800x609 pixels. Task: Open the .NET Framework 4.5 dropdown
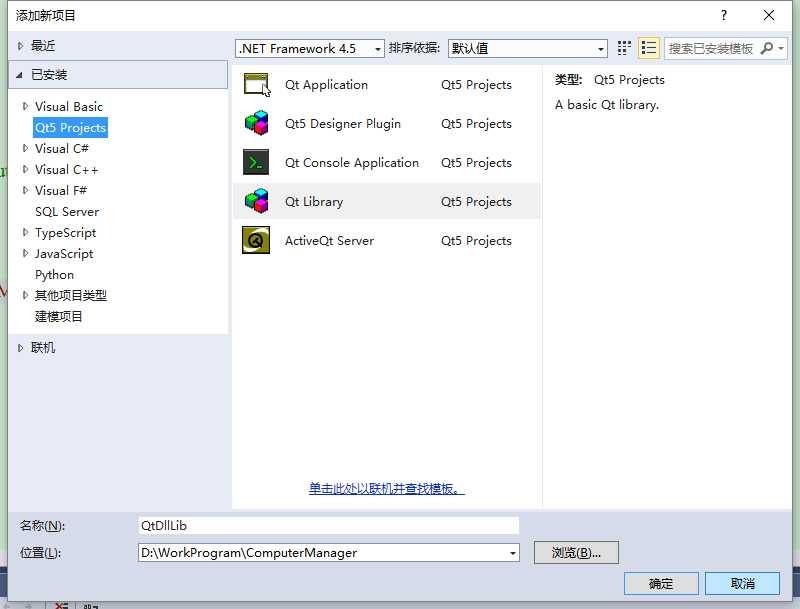coord(310,48)
